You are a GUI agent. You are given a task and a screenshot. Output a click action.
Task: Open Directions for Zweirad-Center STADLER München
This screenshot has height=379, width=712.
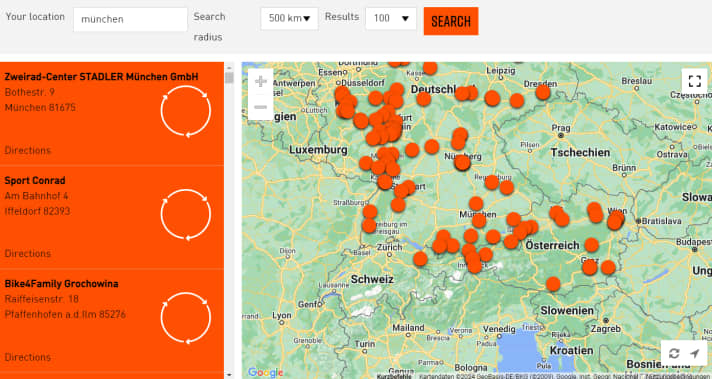click(28, 150)
